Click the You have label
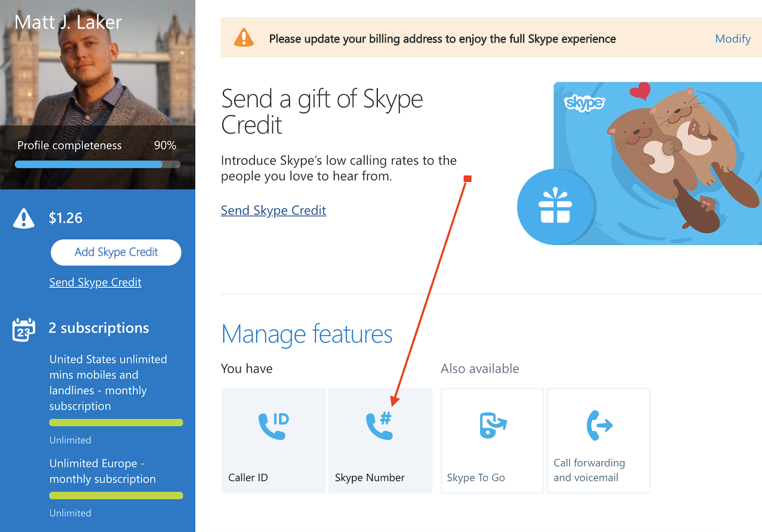 point(247,369)
